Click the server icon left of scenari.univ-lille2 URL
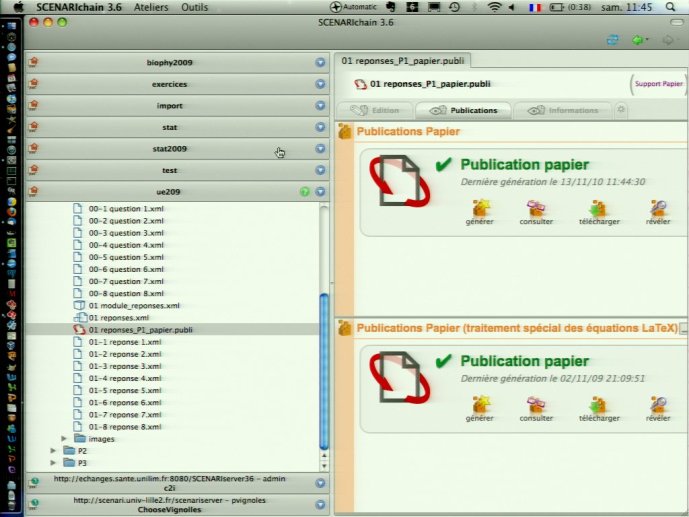This screenshot has height=517, width=689. click(x=34, y=504)
